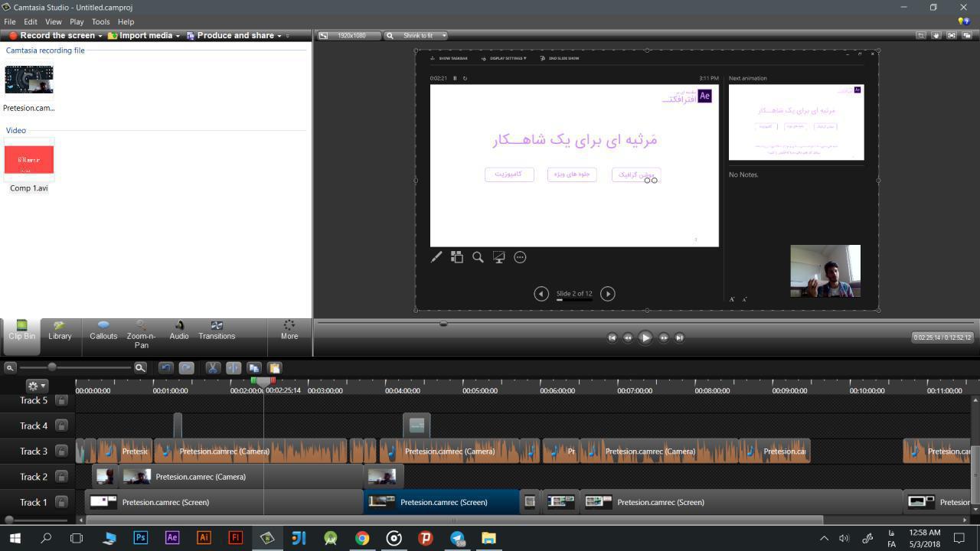Click the Split icon on timeline toolbar
The height and width of the screenshot is (551, 980).
pyautogui.click(x=234, y=368)
